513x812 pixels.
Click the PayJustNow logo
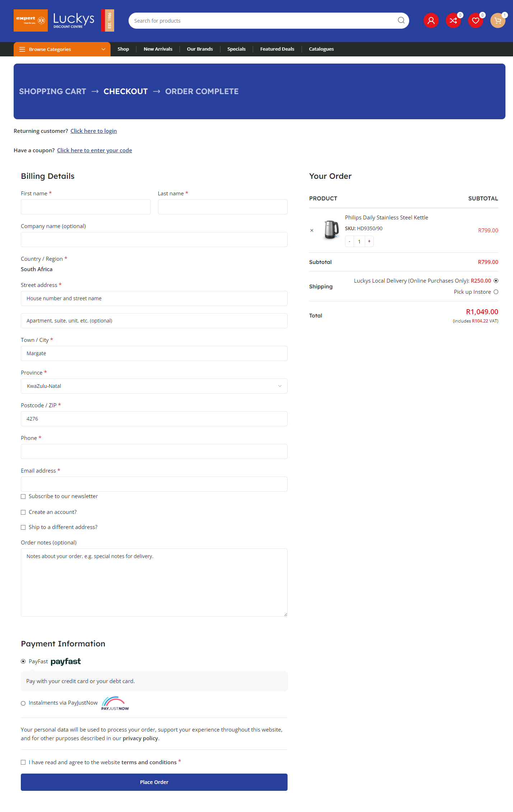pos(114,703)
